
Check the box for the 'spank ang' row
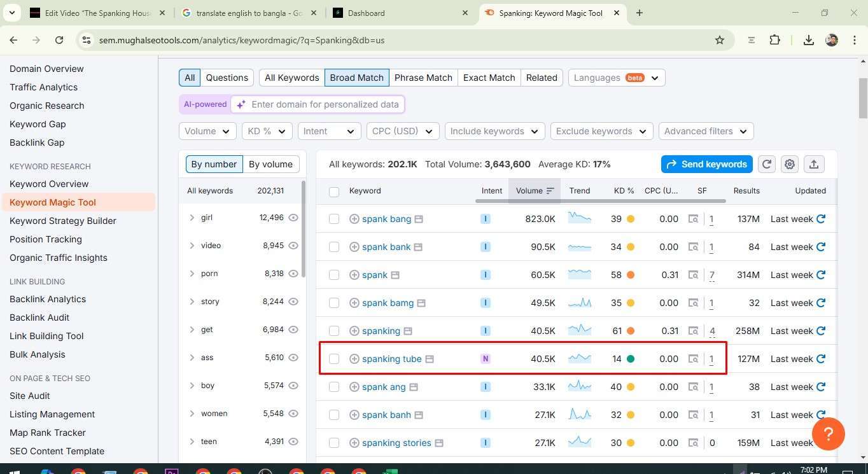[334, 387]
